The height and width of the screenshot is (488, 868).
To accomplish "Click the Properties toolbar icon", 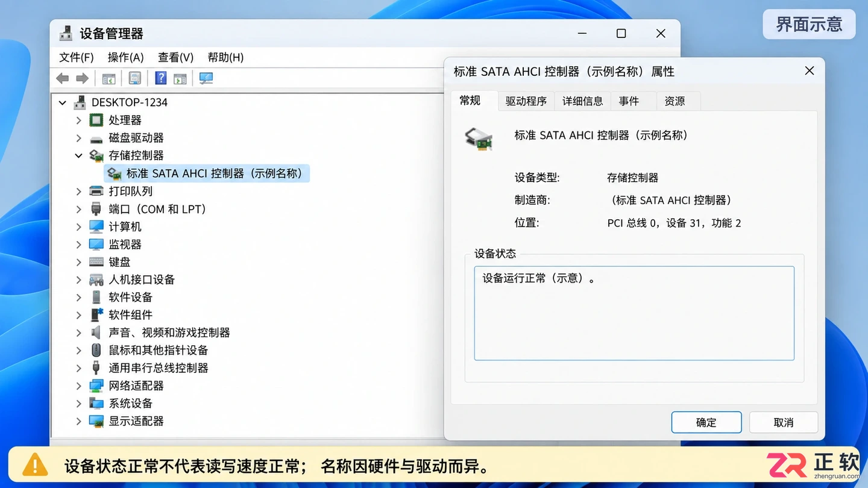I will 135,78.
